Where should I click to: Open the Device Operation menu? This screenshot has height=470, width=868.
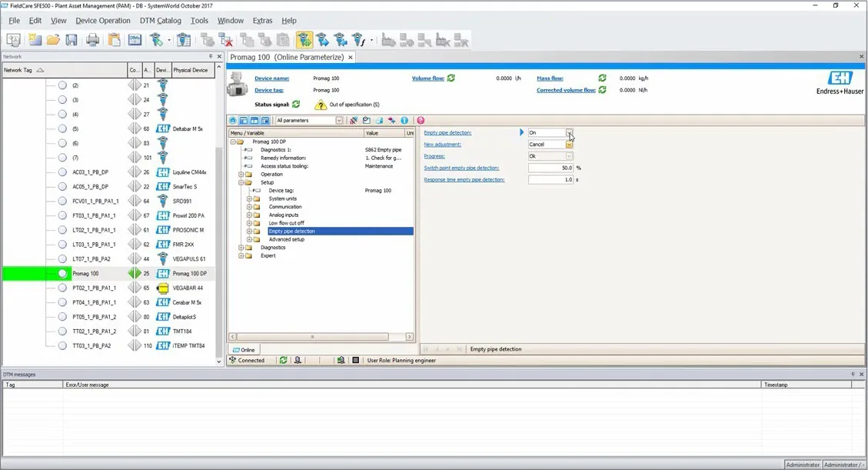[103, 21]
